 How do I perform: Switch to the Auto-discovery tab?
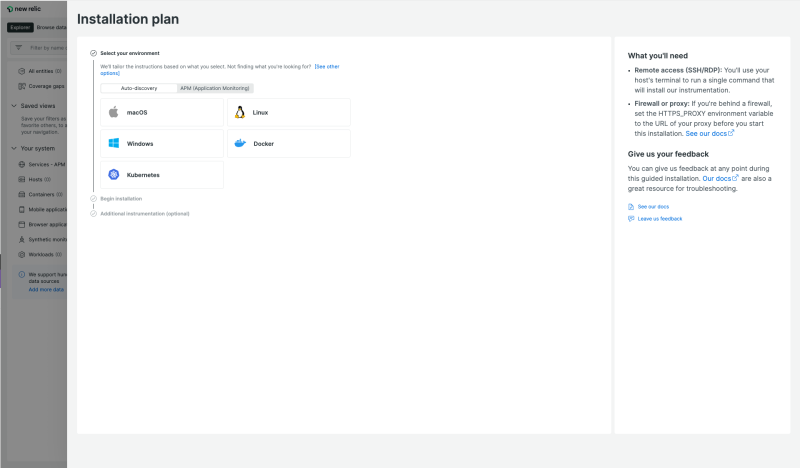click(x=139, y=88)
